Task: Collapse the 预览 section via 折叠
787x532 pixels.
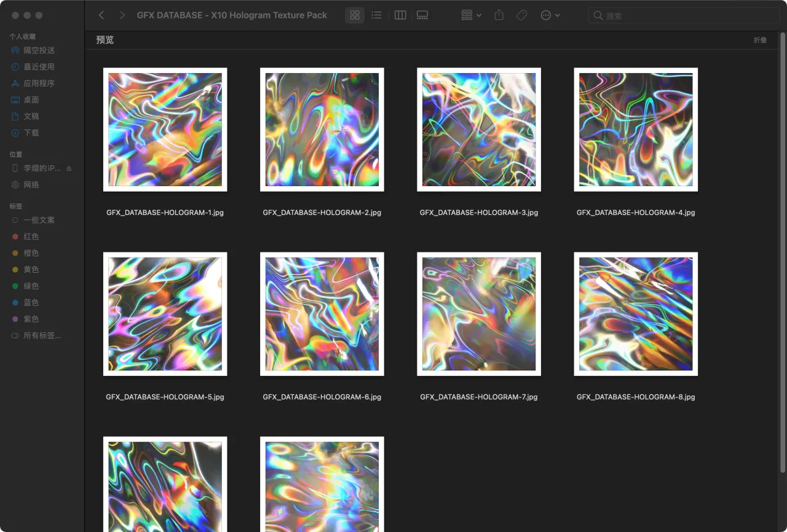Action: [760, 40]
